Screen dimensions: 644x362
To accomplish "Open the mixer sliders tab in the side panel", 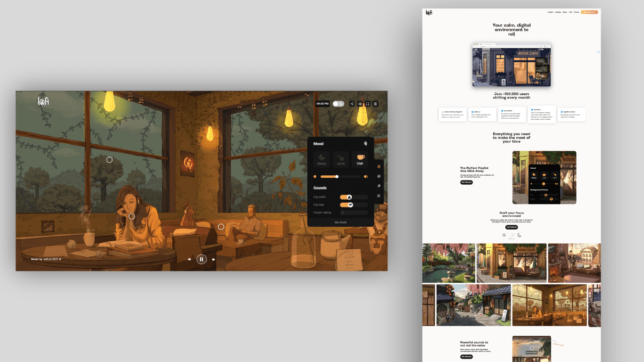I will coord(379,166).
